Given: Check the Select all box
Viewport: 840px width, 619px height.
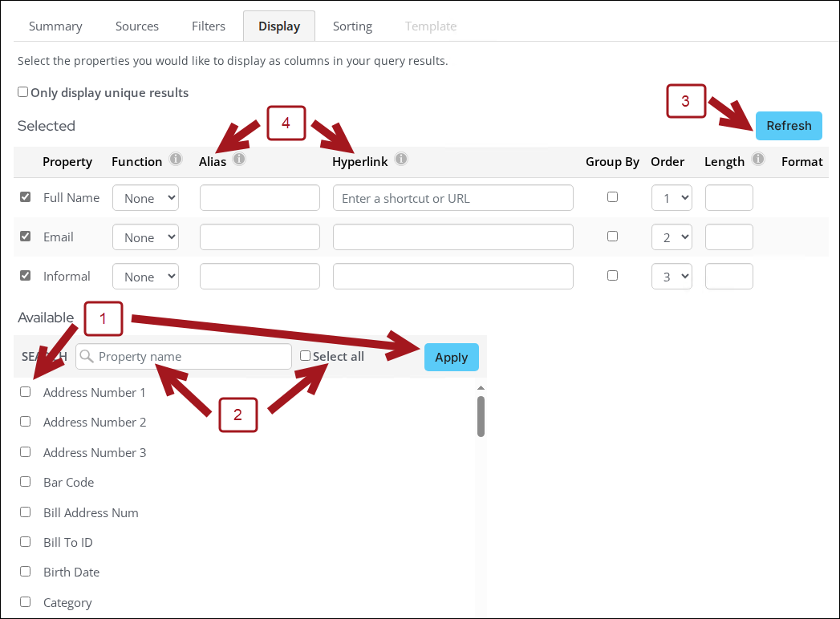Looking at the screenshot, I should [305, 356].
